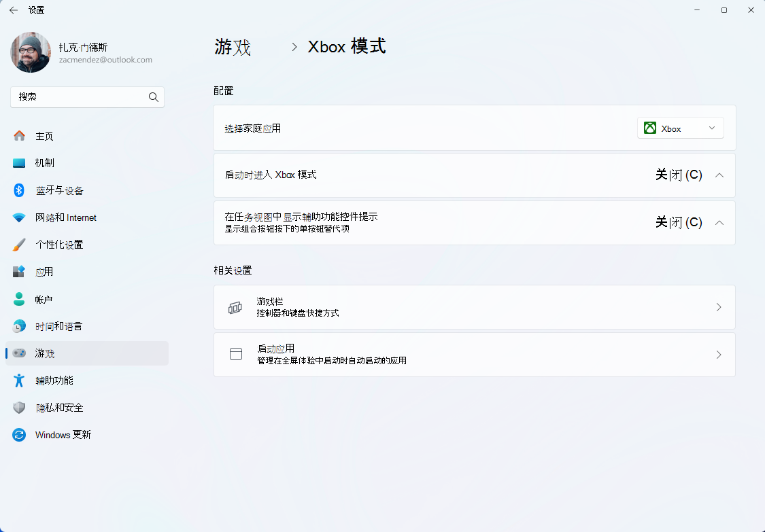Image resolution: width=765 pixels, height=532 pixels.
Task: Click 显示组合按钮按下的单按钮替代项 description text
Action: 287,229
